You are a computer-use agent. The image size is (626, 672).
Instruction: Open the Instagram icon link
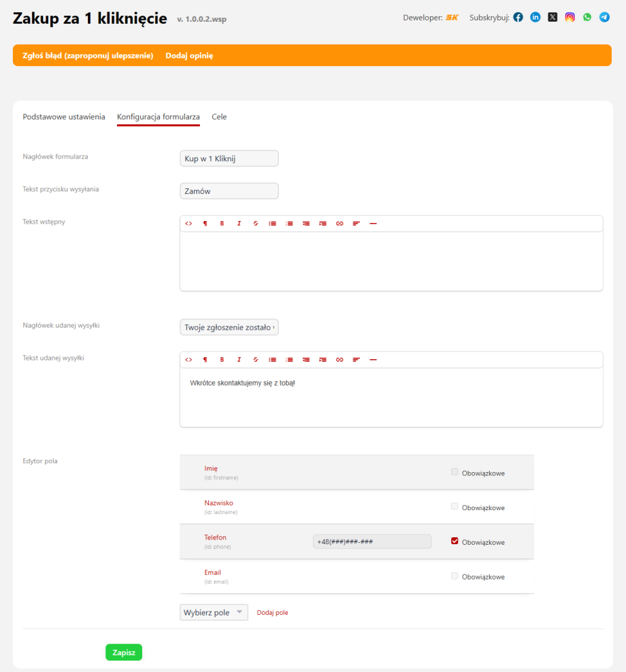click(570, 18)
